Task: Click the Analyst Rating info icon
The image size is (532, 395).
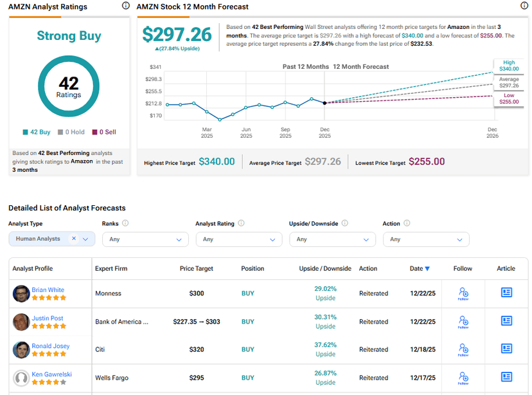Action: tap(240, 223)
